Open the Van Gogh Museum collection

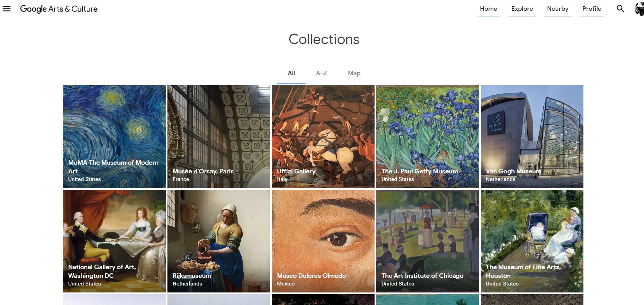point(532,136)
